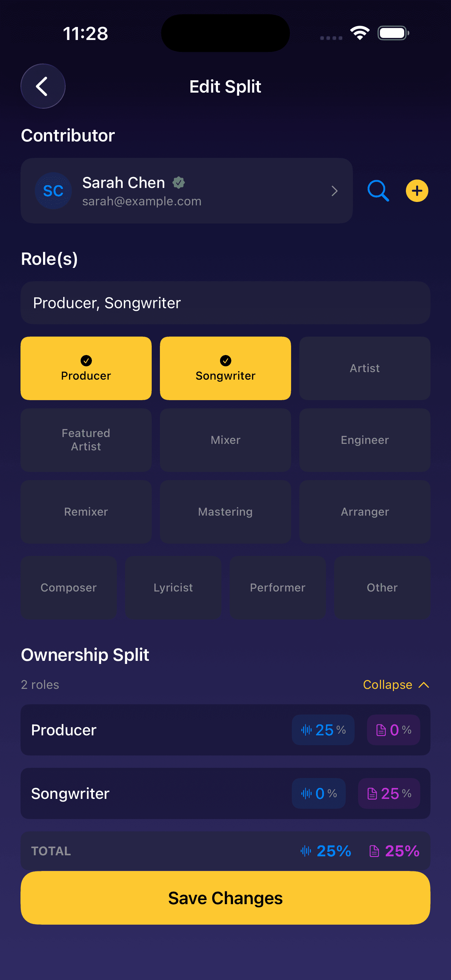Deselect the Producer role
The width and height of the screenshot is (451, 980).
pos(86,368)
